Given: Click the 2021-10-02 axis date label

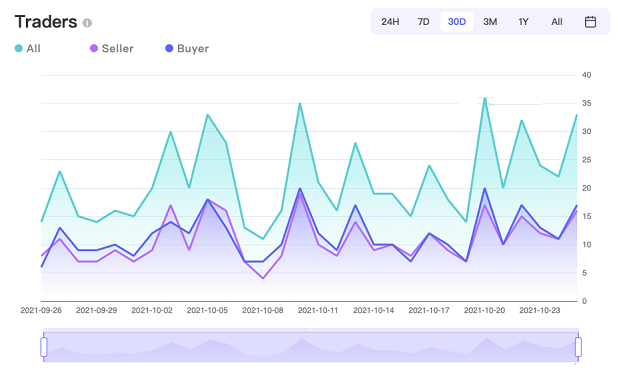Looking at the screenshot, I should (152, 311).
